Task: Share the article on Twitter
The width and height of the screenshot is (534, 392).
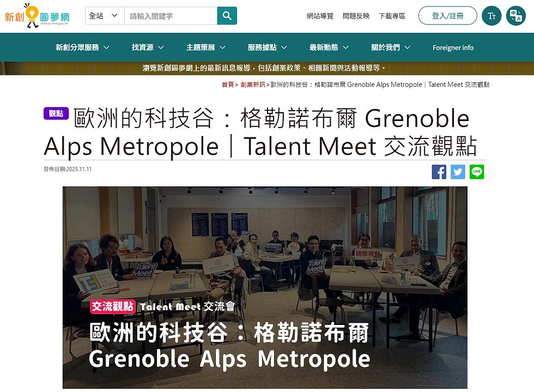Action: coord(458,172)
